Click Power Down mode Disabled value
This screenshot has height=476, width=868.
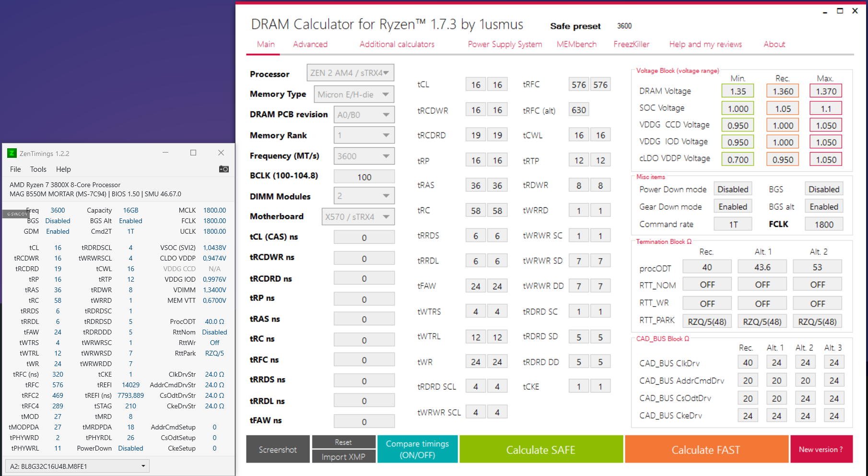733,189
